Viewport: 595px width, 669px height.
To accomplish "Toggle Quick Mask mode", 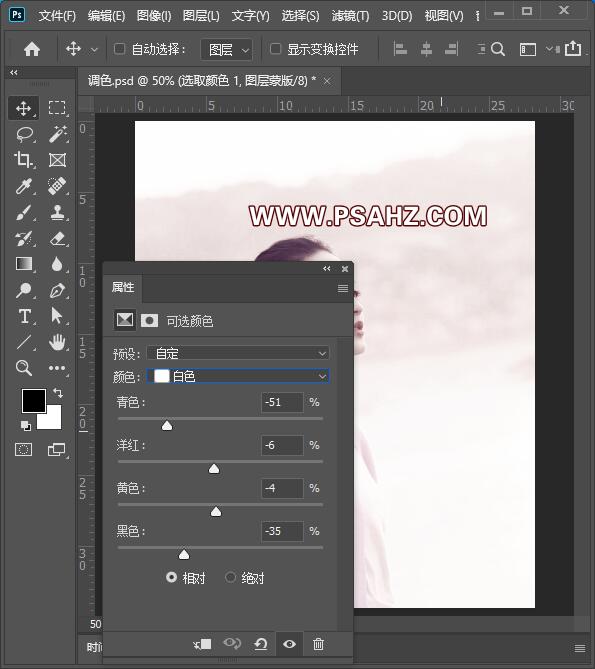I will coord(23,449).
